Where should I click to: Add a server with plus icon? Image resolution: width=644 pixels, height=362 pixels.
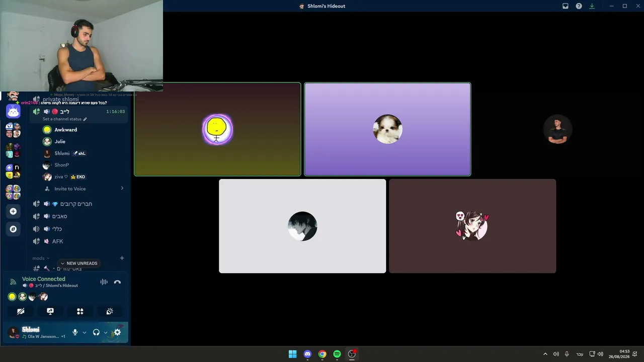click(x=13, y=211)
